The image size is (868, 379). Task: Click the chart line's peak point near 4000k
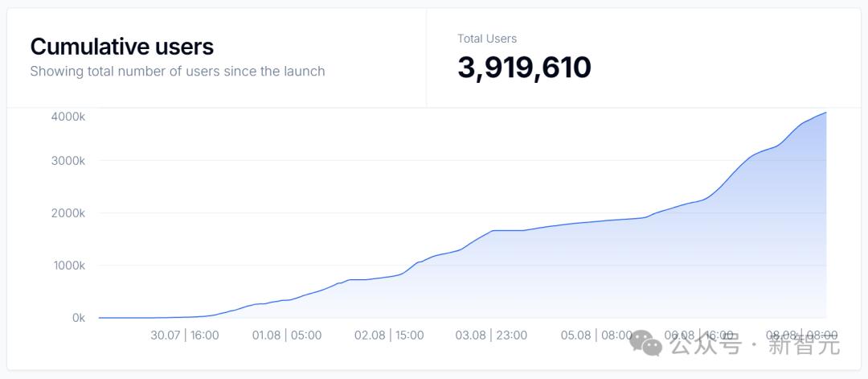point(826,113)
